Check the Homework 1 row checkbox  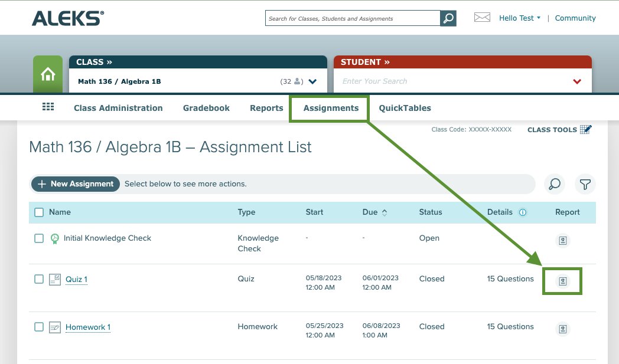tap(39, 327)
